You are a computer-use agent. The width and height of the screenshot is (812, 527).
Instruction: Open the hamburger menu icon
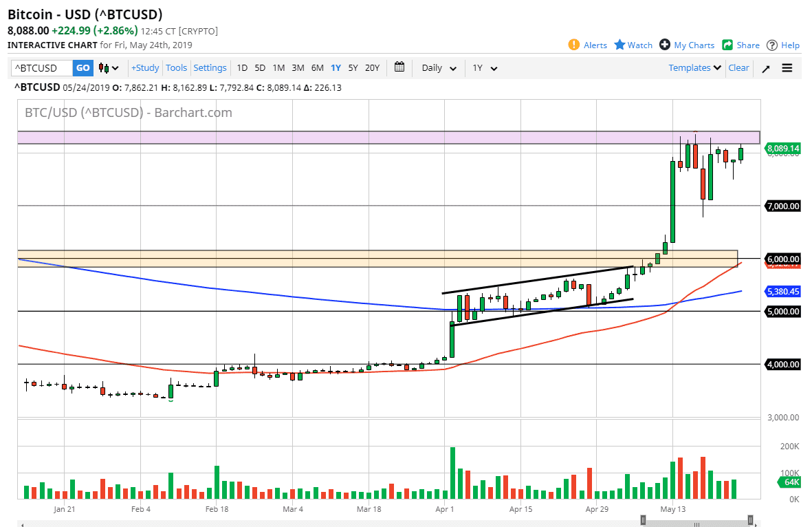click(x=787, y=68)
